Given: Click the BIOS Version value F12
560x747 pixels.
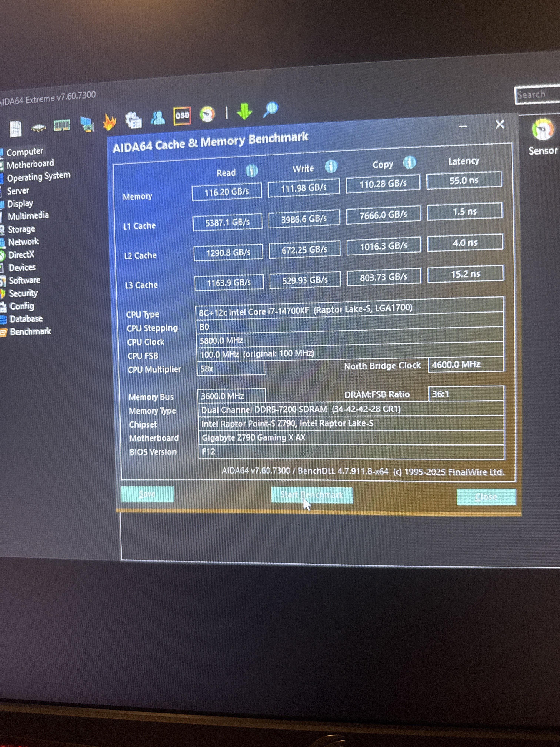Looking at the screenshot, I should pos(351,452).
